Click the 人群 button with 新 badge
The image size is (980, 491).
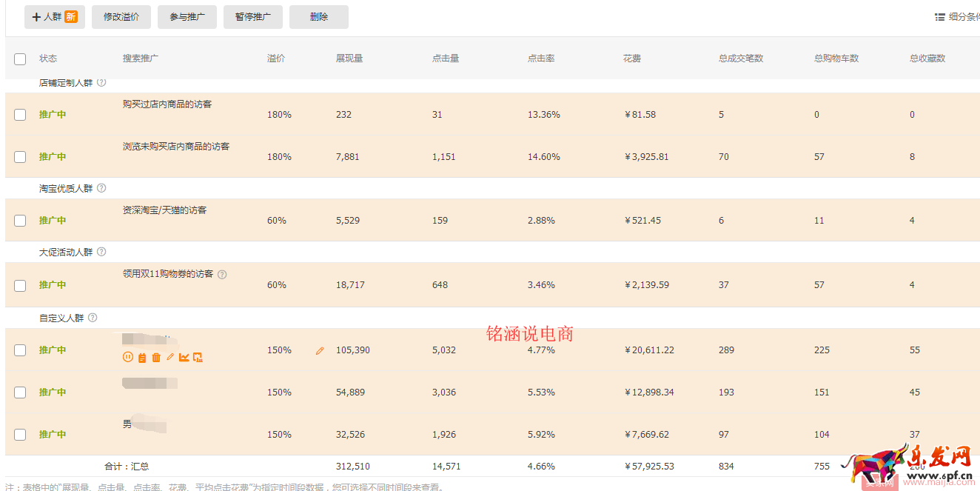(54, 16)
